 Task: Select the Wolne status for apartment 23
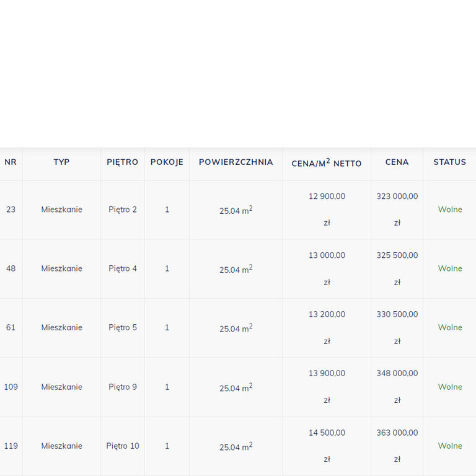[450, 209]
